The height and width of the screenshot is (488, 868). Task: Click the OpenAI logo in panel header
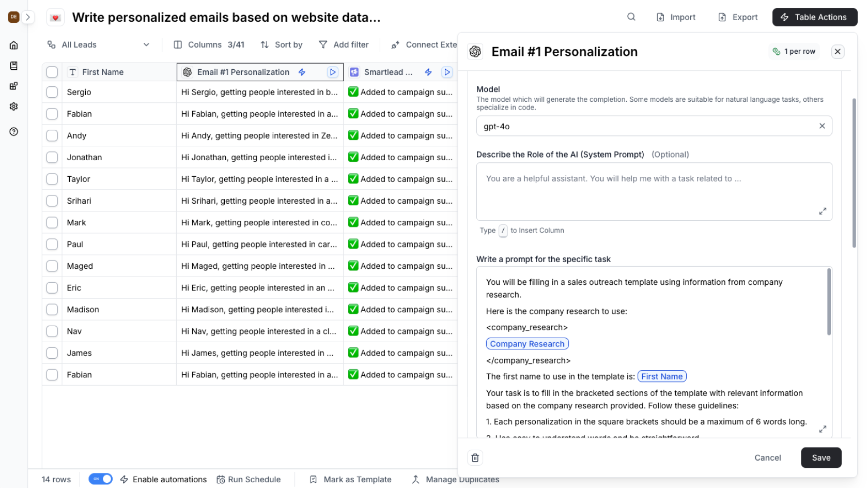tap(475, 52)
